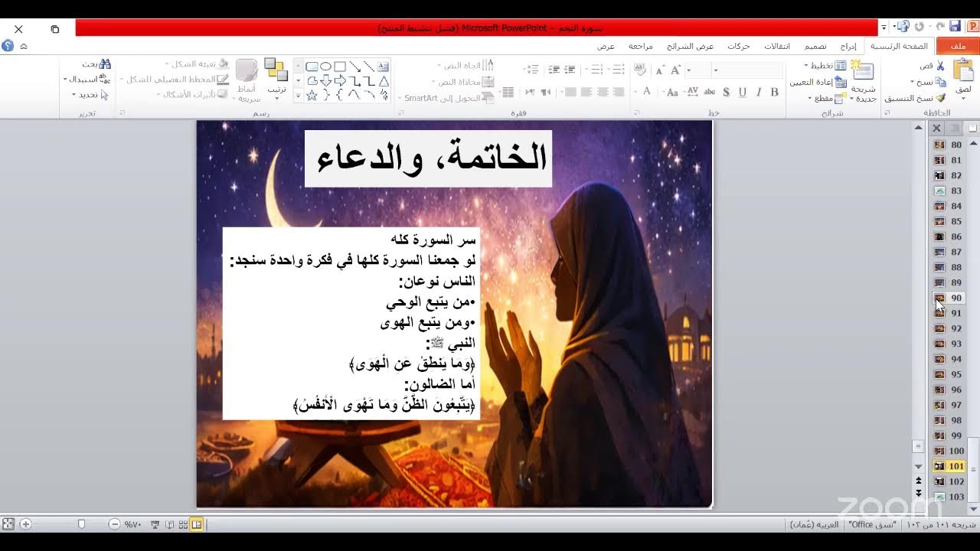The width and height of the screenshot is (980, 551).
Task: Open the Convert to SmartArt dropdown
Action: tap(446, 98)
